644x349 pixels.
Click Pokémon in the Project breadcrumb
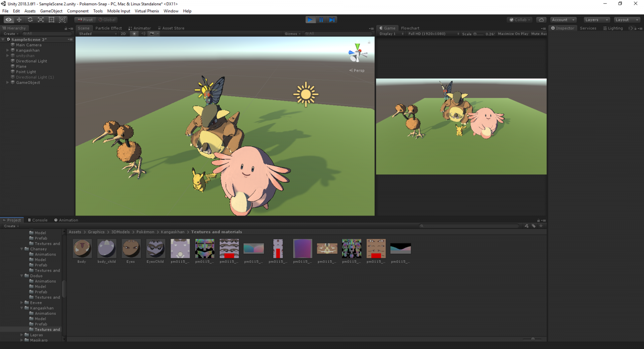145,232
